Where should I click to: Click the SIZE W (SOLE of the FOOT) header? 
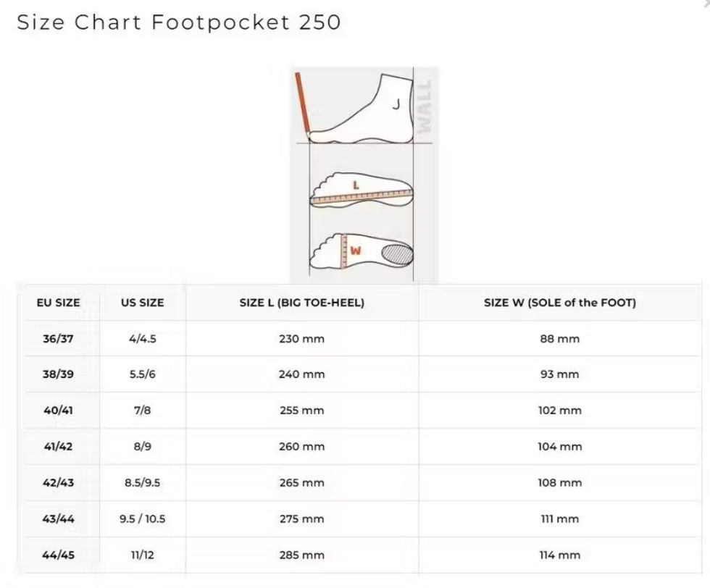click(560, 303)
